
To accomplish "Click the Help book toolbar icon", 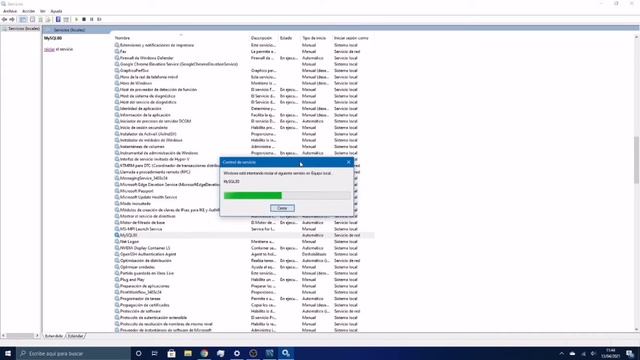I will [58, 19].
